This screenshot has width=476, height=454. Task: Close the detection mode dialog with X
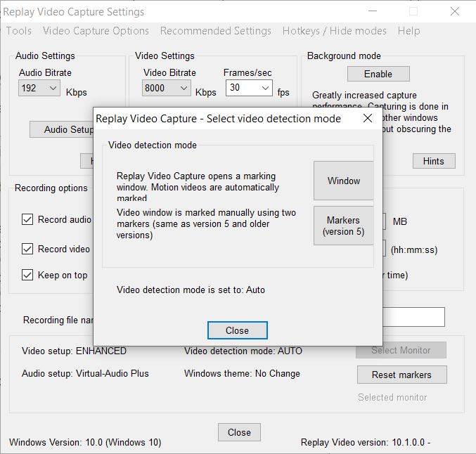pos(368,118)
